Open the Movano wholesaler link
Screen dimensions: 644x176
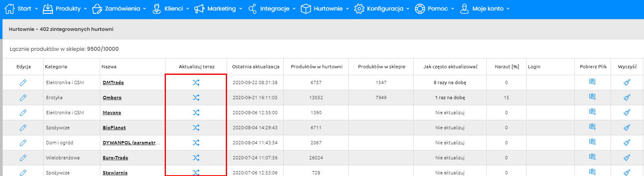click(x=112, y=113)
